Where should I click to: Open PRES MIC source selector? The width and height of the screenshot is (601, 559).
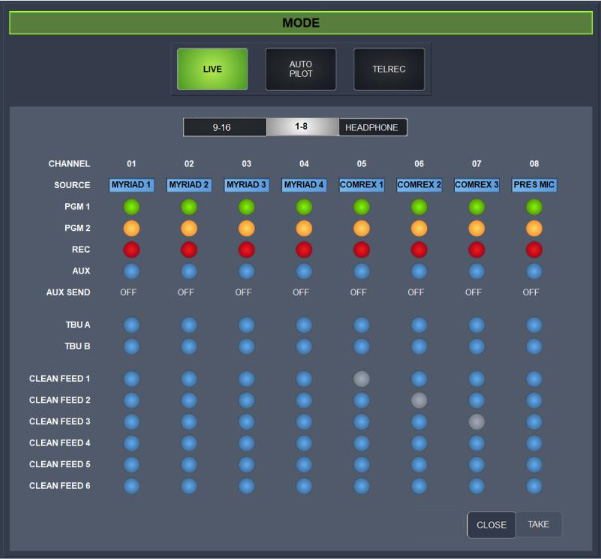point(534,185)
